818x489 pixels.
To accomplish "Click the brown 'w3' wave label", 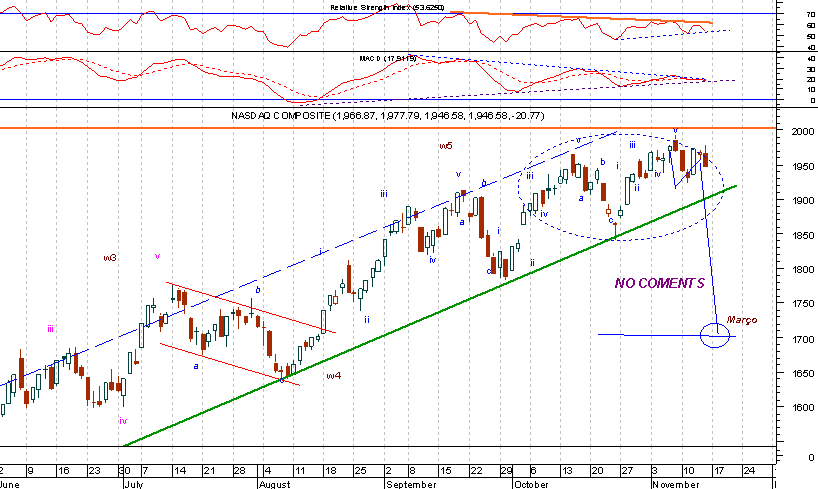I will click(110, 258).
